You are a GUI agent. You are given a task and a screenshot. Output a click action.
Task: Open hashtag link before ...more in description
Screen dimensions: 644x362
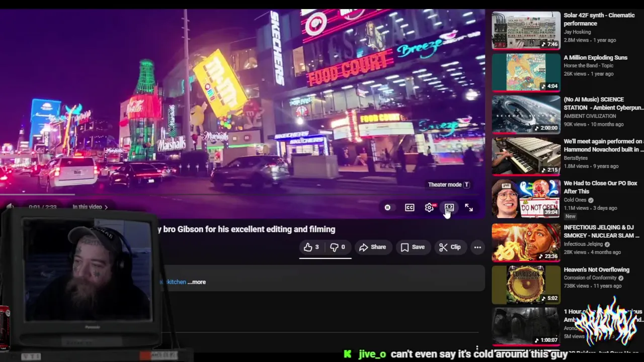click(x=173, y=282)
